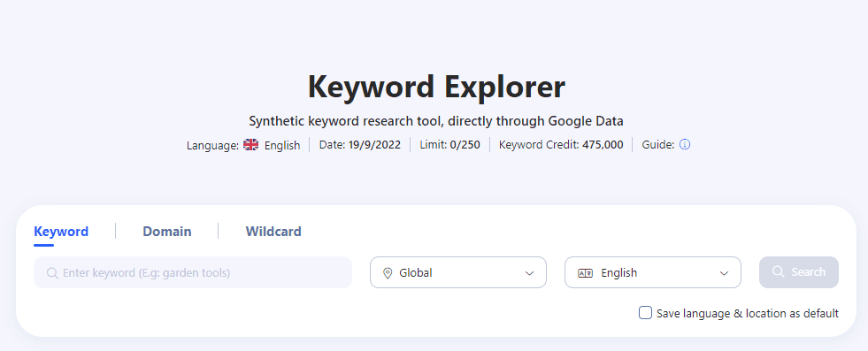Select the Keyword tab
This screenshot has height=351, width=868.
pos(61,231)
